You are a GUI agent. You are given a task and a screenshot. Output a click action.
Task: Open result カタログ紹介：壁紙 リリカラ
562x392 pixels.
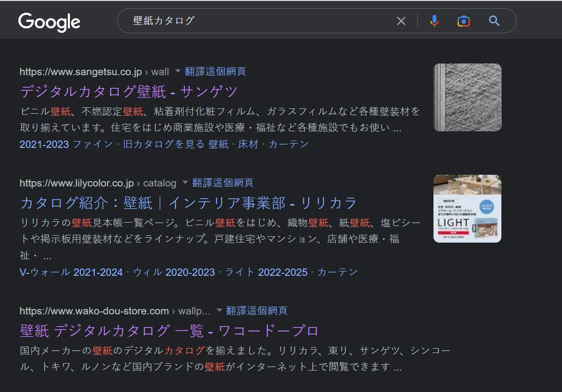[189, 203]
